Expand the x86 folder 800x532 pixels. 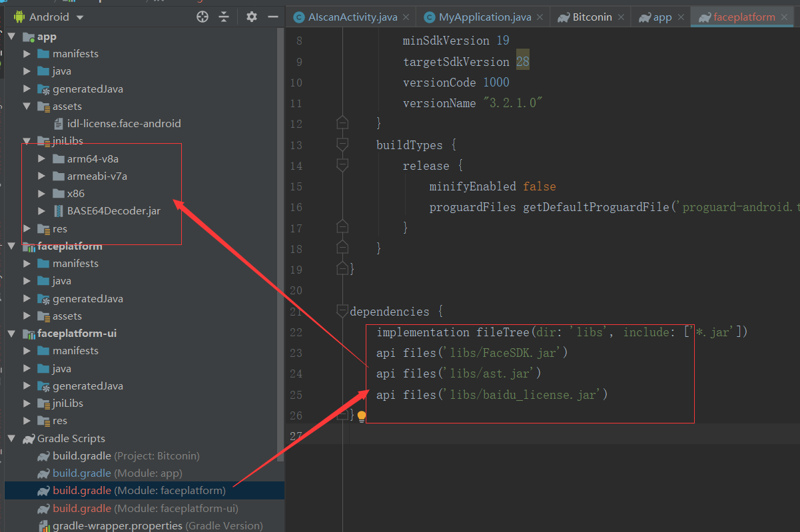[41, 193]
